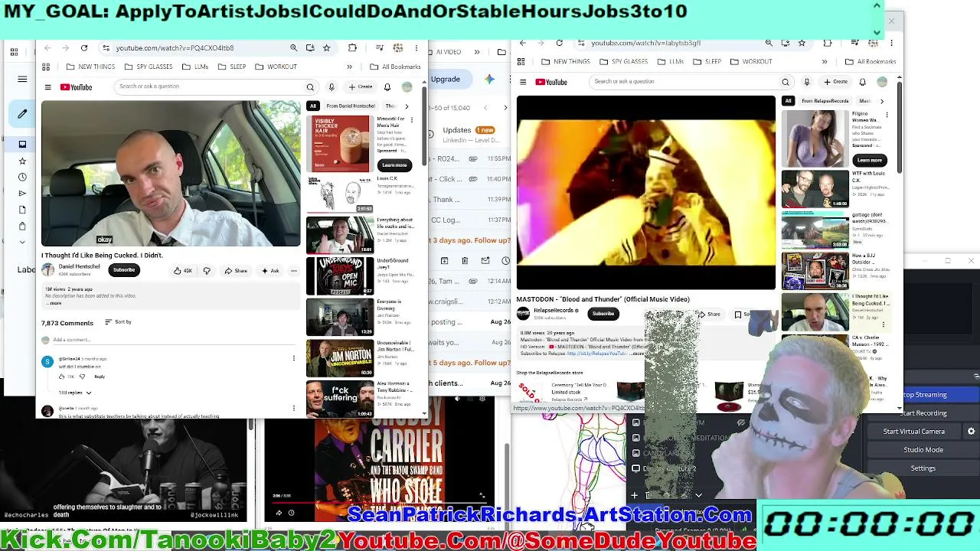Click the search magnifier in the left YouTube window

[310, 87]
